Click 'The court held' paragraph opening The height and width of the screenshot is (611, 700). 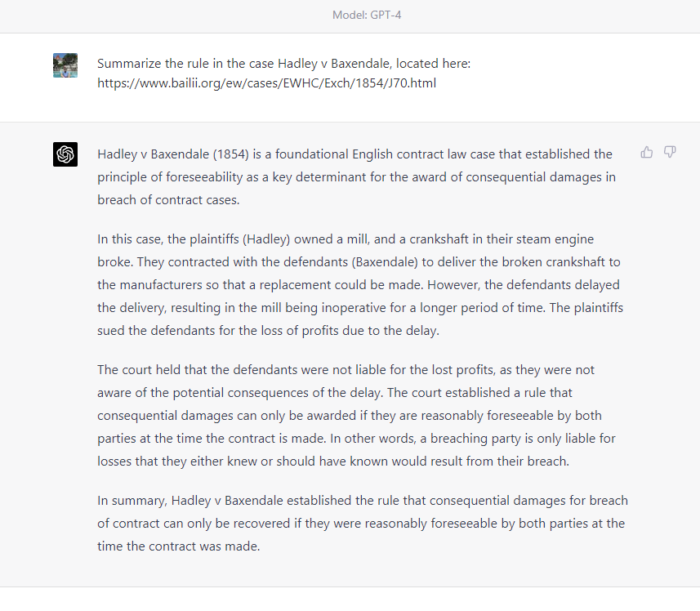[136, 370]
